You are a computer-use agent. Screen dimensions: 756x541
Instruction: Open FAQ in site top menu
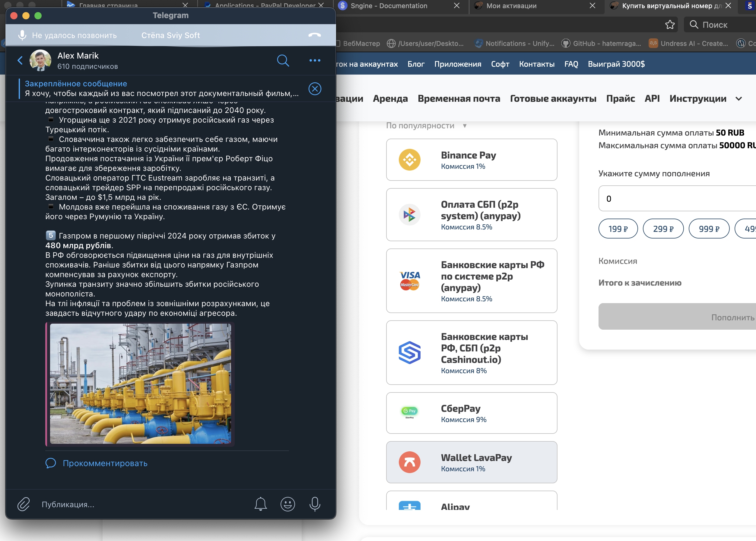571,64
